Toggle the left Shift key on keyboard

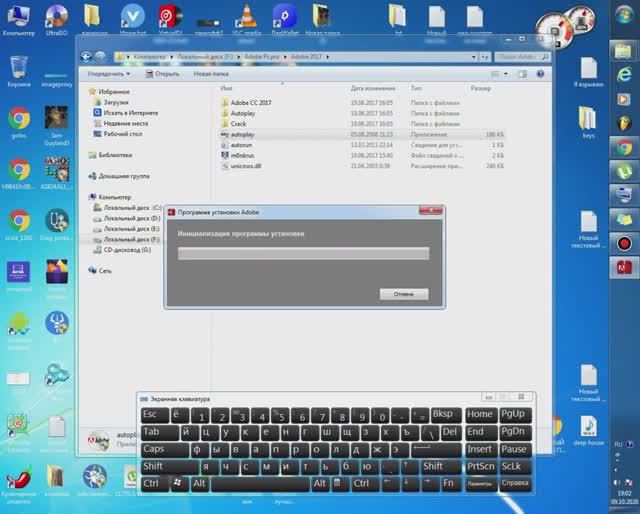170,467
